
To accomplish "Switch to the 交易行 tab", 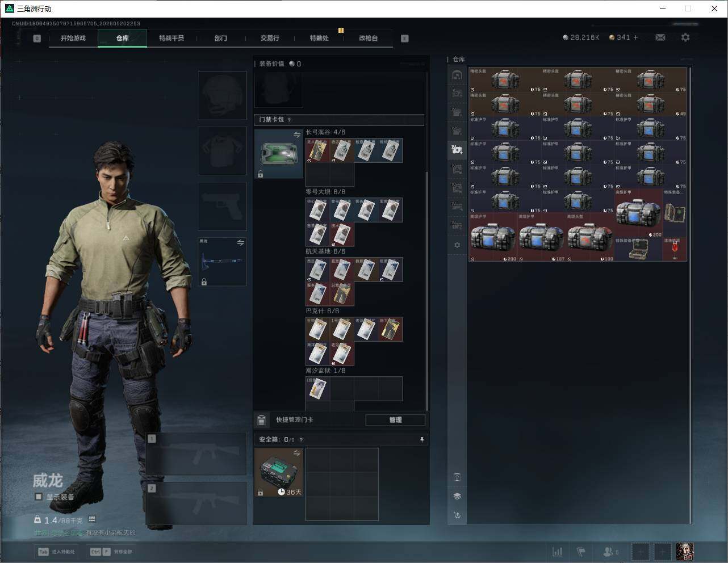I will pyautogui.click(x=270, y=38).
